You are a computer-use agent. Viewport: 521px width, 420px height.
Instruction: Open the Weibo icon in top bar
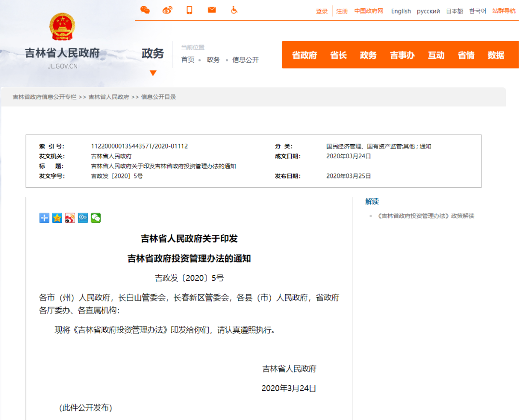(167, 10)
